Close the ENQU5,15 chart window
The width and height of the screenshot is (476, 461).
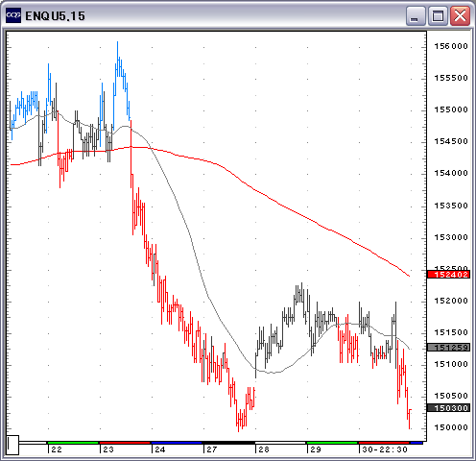pyautogui.click(x=460, y=15)
